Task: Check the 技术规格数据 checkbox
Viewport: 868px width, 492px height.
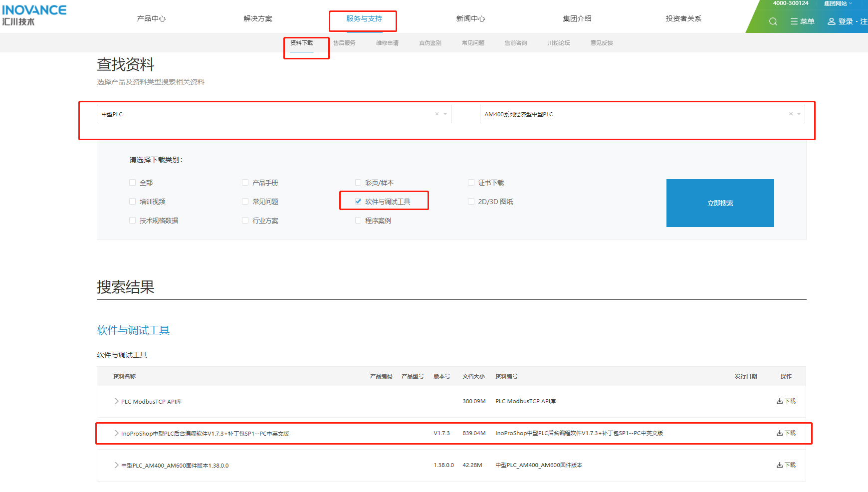Action: coord(132,221)
